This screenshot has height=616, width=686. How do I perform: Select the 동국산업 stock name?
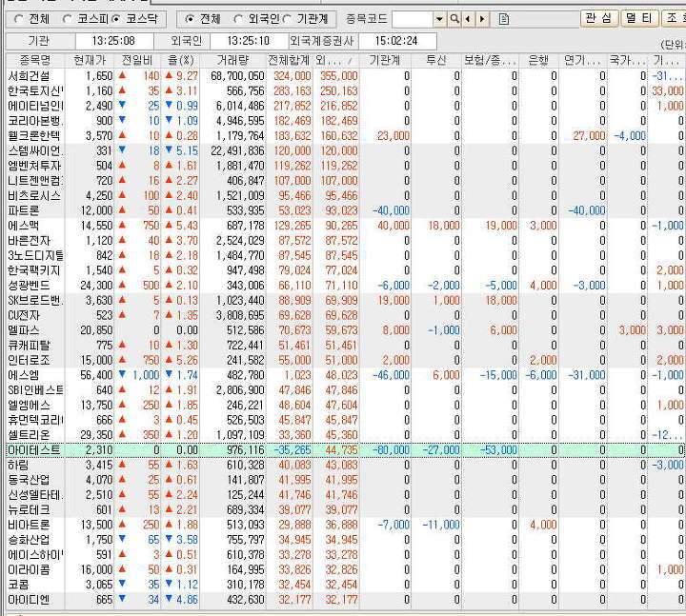coord(29,480)
